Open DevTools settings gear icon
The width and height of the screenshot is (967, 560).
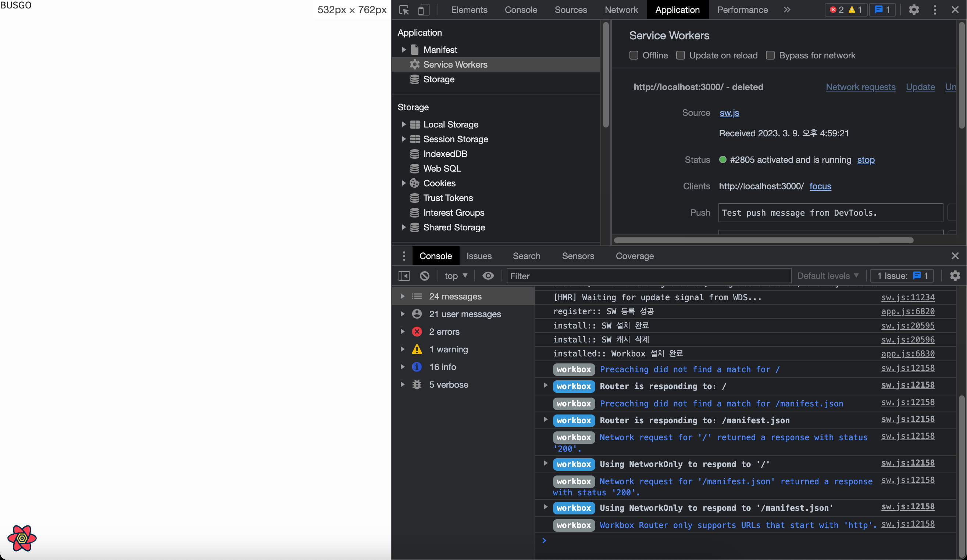[x=914, y=10]
